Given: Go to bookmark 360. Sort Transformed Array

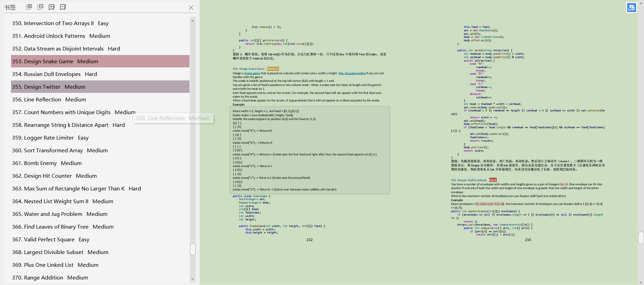Looking at the screenshot, I should coord(100,151).
